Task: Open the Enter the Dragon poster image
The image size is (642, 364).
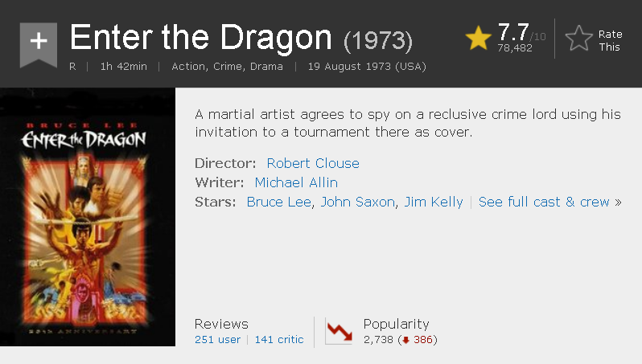Action: point(88,217)
